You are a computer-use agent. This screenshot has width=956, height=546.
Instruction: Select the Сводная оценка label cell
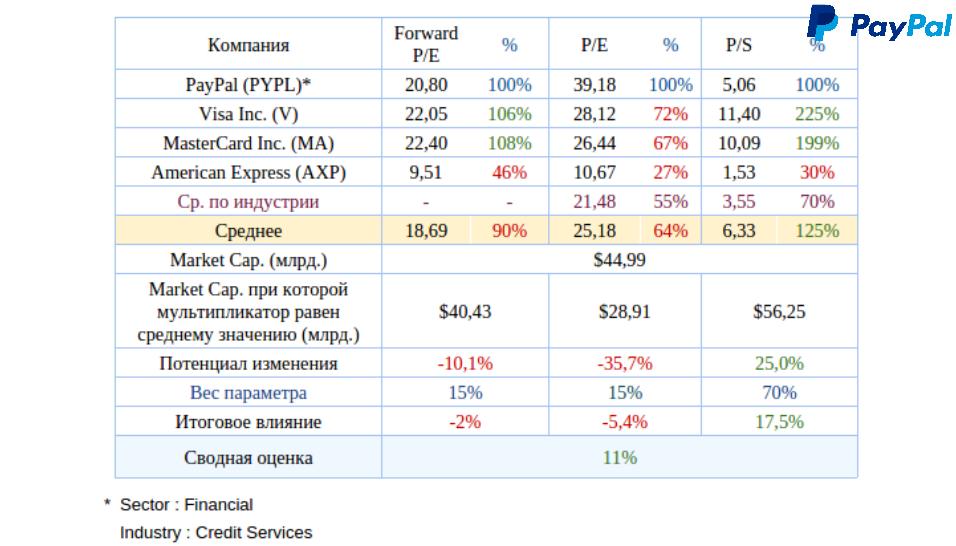[x=248, y=458]
